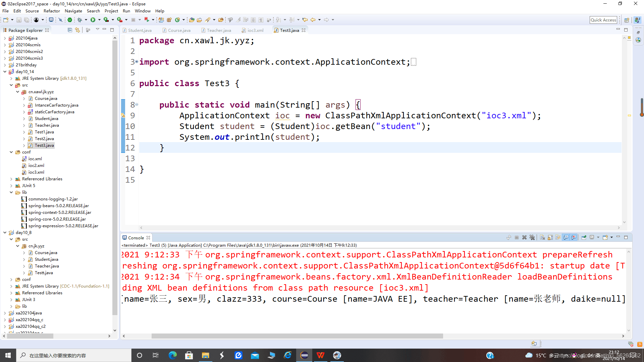Launch the Debug bug icon
Viewport: 644px width, 362px height.
point(80,20)
